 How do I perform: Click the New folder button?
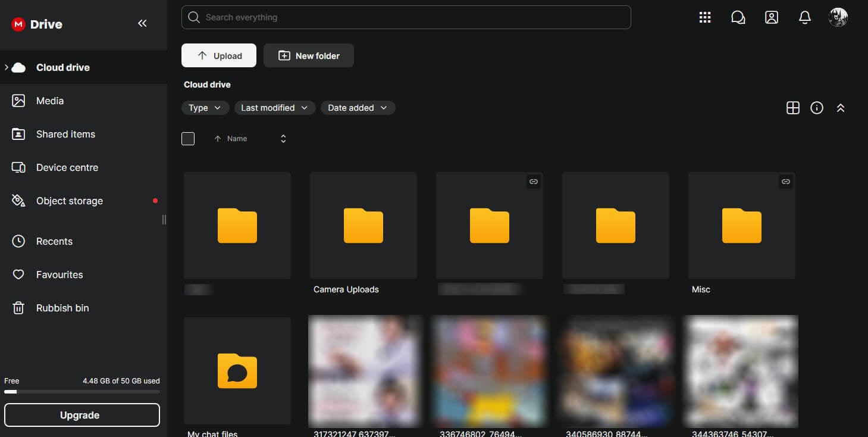pyautogui.click(x=309, y=55)
